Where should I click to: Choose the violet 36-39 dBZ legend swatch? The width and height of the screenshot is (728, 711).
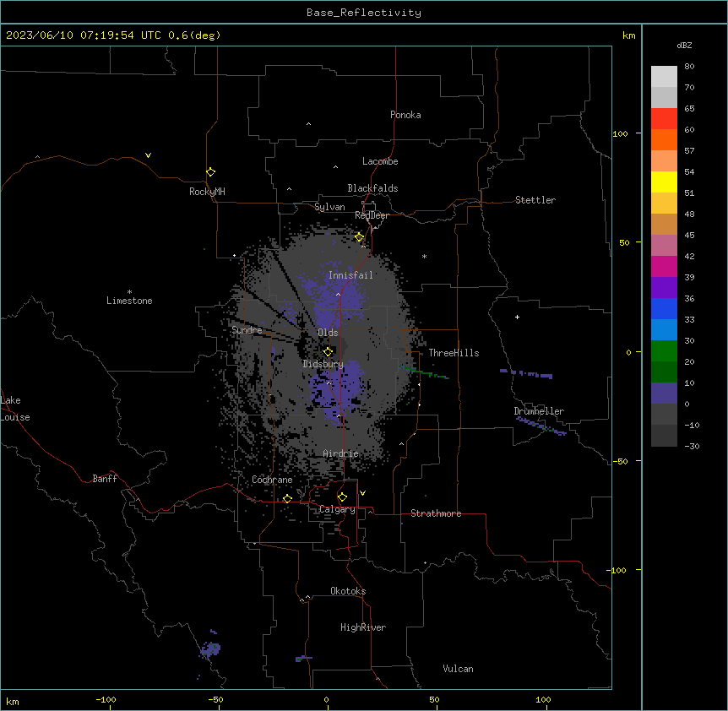664,288
